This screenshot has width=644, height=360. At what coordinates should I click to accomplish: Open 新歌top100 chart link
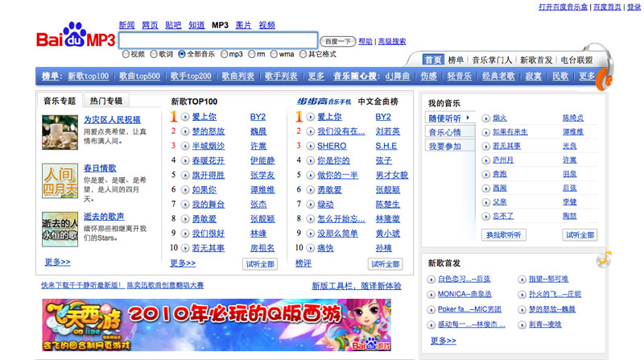tap(89, 76)
